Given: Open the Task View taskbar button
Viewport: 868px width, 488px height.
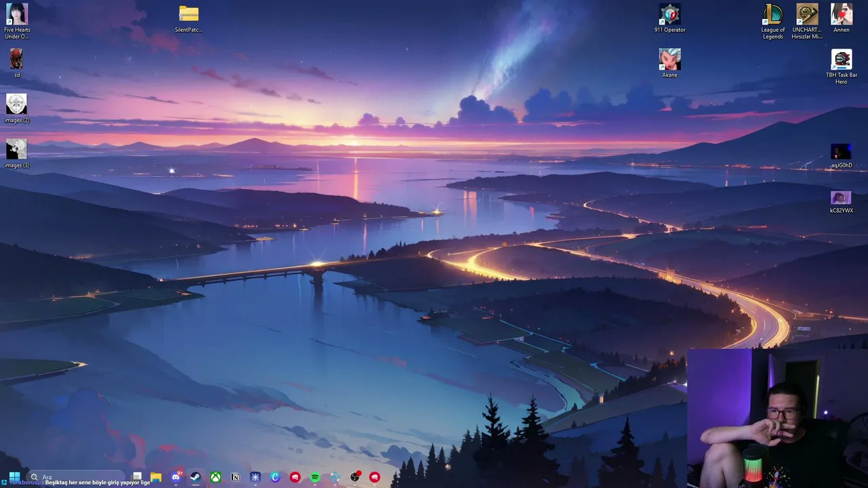Looking at the screenshot, I should (137, 477).
